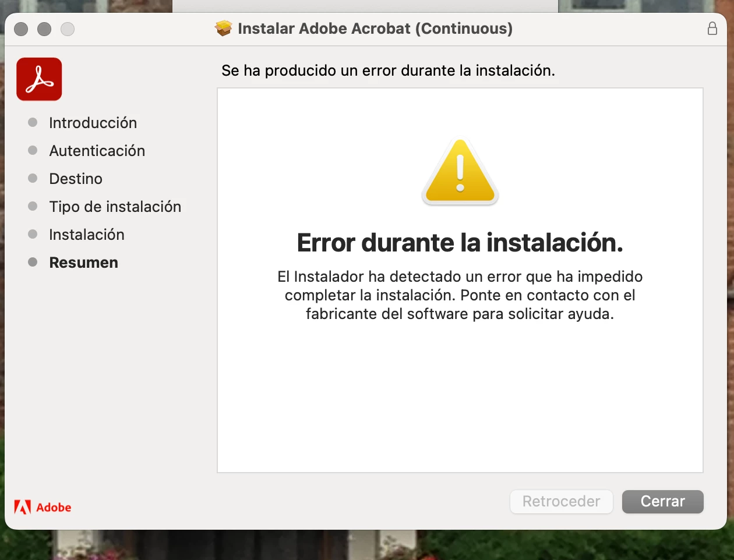
Task: Select the Instalación step
Action: coord(86,235)
